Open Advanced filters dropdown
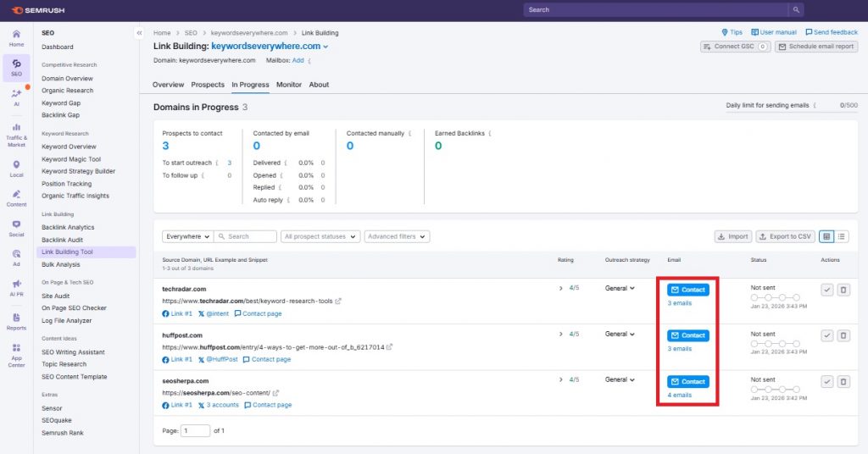Screen dimensions: 868x454 pyautogui.click(x=397, y=236)
